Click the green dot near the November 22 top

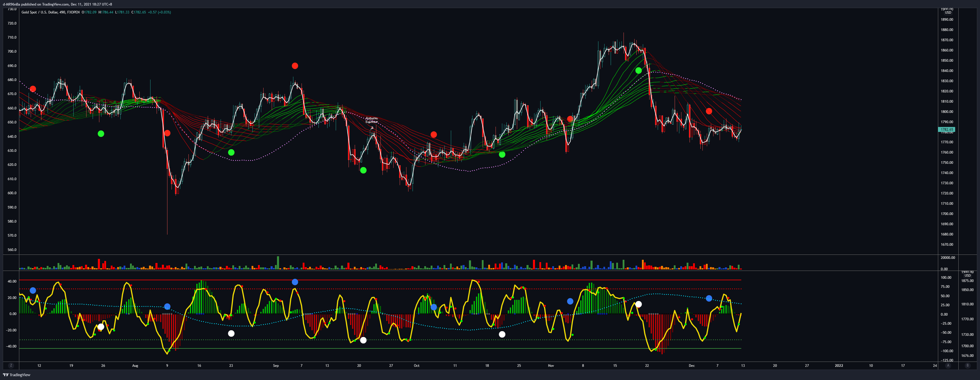pyautogui.click(x=638, y=71)
